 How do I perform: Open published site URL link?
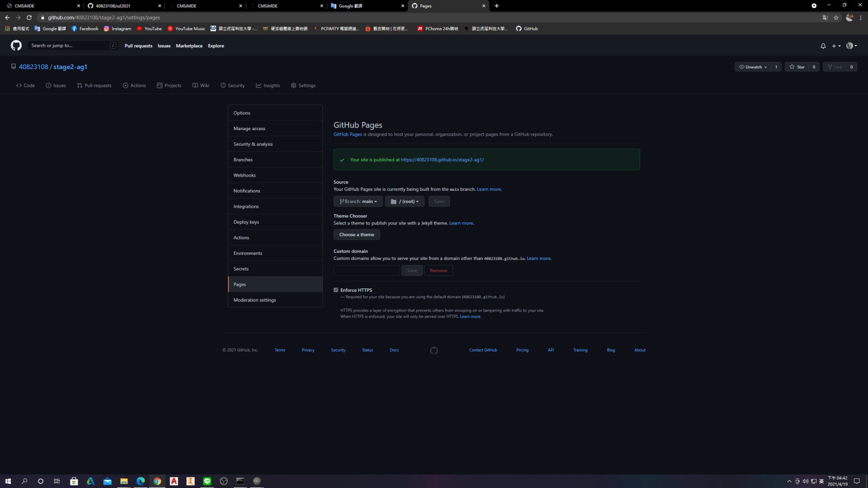click(x=442, y=160)
